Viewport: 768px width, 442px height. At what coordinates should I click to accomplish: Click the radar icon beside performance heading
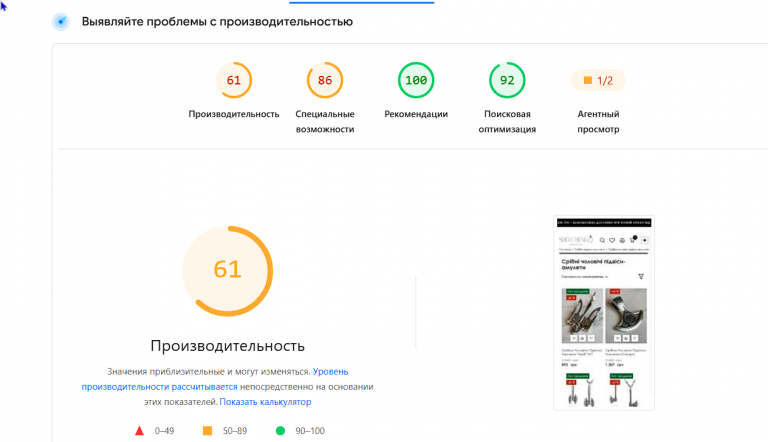[x=61, y=22]
